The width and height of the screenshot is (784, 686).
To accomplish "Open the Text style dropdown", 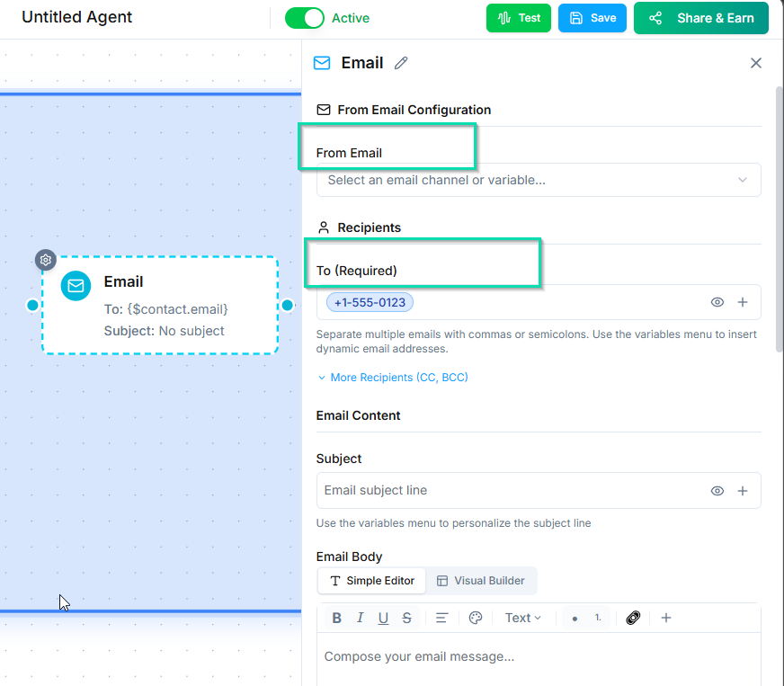I will (522, 618).
